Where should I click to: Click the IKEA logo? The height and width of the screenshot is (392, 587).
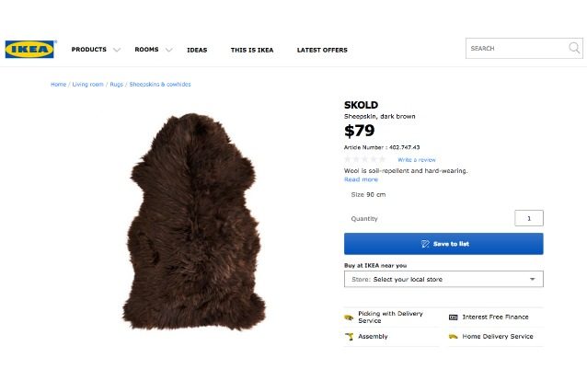(x=30, y=49)
